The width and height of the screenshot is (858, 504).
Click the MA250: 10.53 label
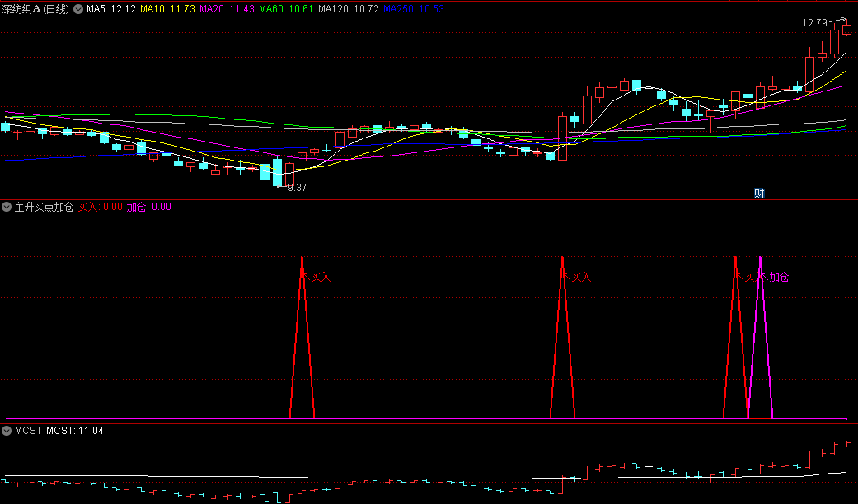pyautogui.click(x=414, y=9)
